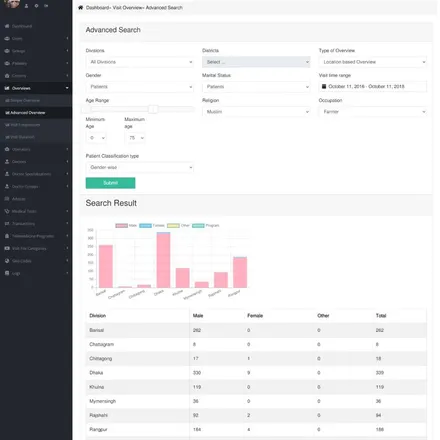Viewport: 440px width, 440px height.
Task: Click the logout icon atop sidebar
Action: (46, 6)
